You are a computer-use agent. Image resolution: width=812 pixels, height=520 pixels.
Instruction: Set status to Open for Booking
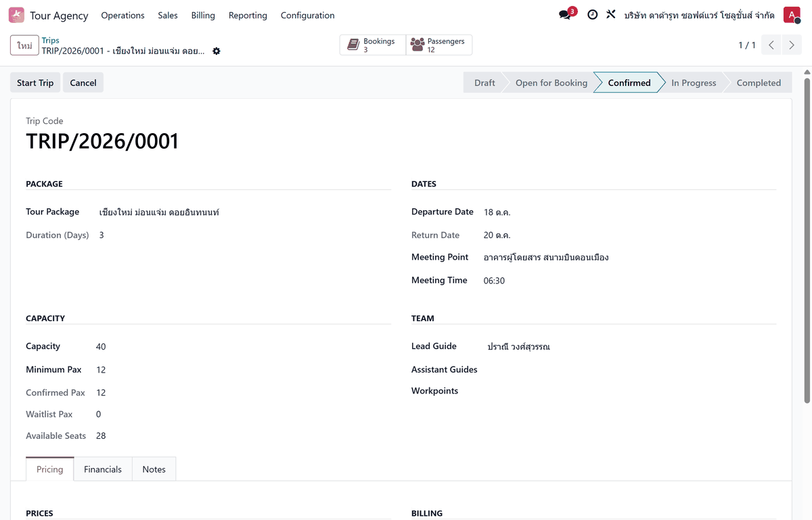(551, 82)
